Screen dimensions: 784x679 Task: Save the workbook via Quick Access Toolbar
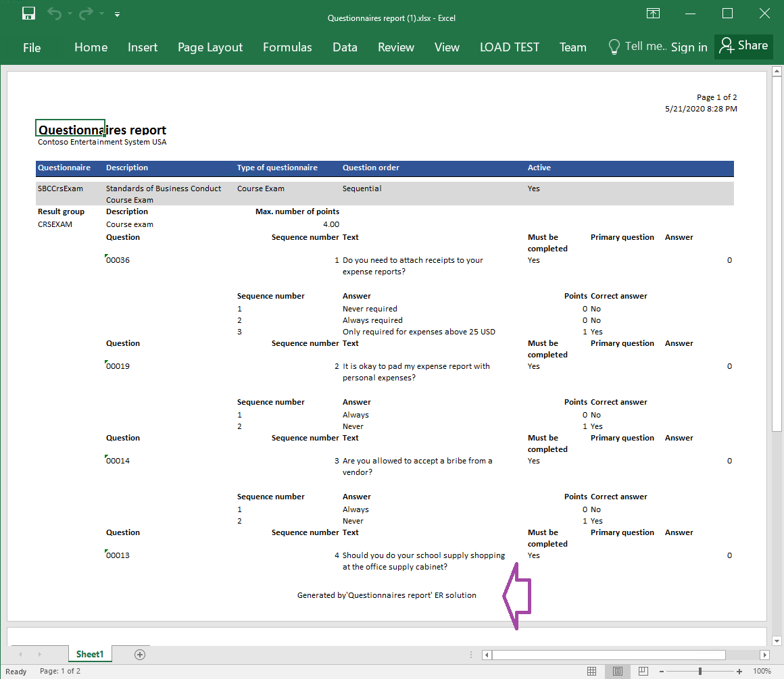coord(28,13)
